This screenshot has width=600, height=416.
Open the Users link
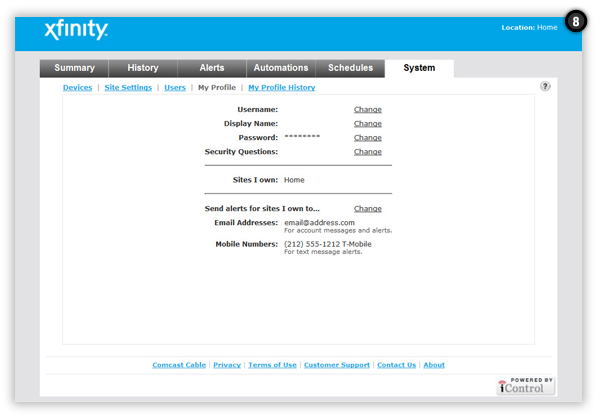pyautogui.click(x=175, y=88)
